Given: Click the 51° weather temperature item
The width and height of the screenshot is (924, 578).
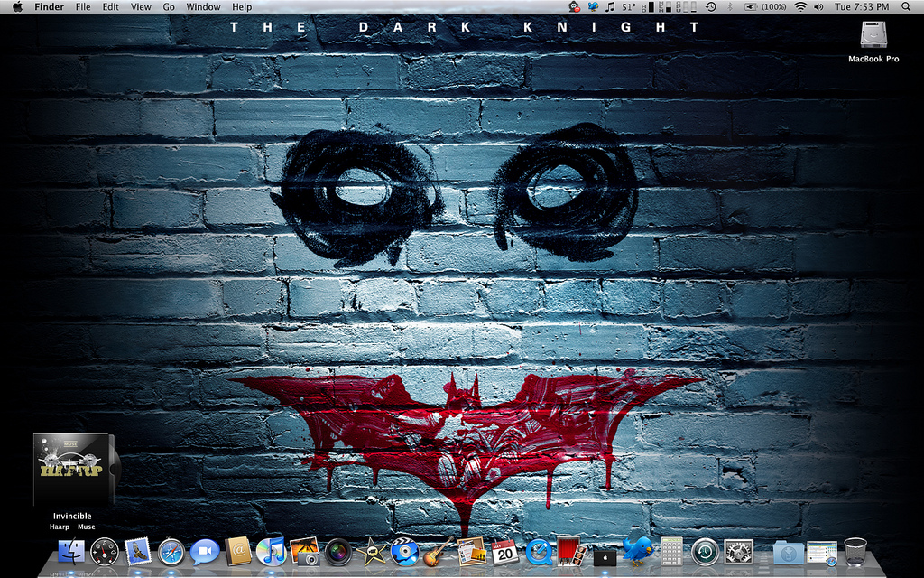Looking at the screenshot, I should coord(629,7).
